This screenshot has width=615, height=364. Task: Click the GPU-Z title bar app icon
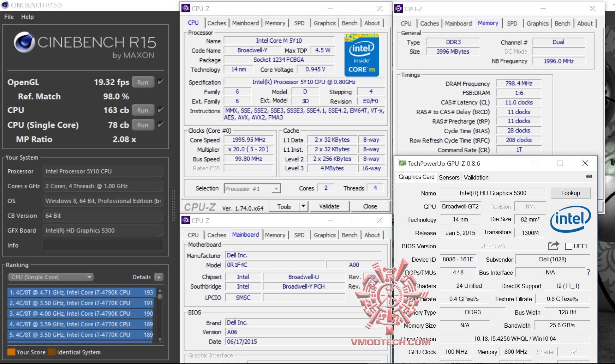(x=402, y=163)
